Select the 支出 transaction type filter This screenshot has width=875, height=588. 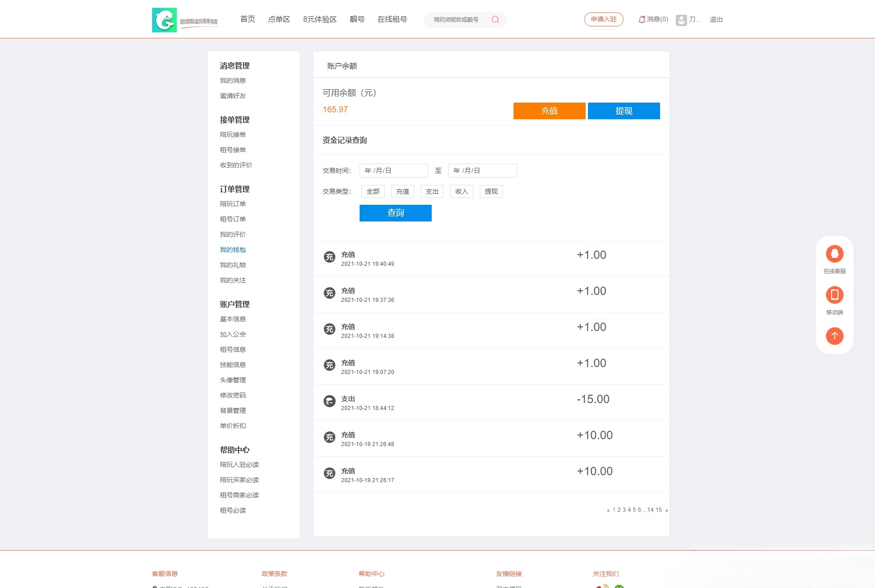click(x=432, y=191)
